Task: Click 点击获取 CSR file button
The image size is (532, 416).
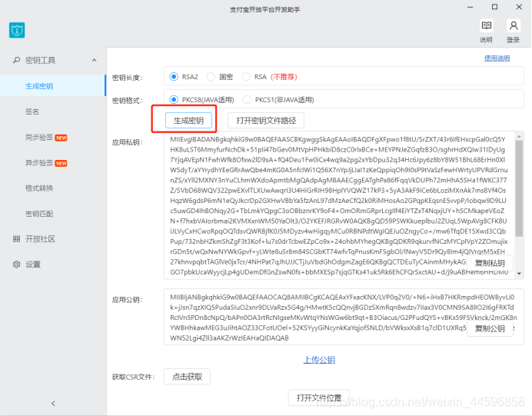Action: pos(187,377)
